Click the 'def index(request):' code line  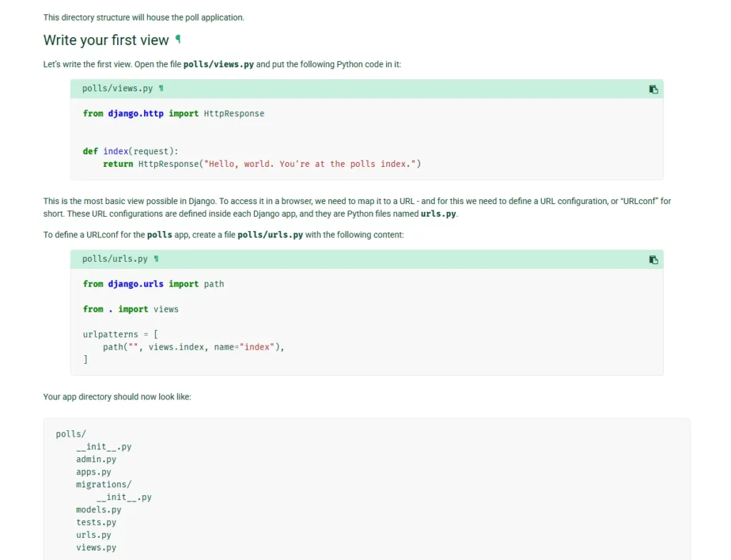[x=131, y=151]
